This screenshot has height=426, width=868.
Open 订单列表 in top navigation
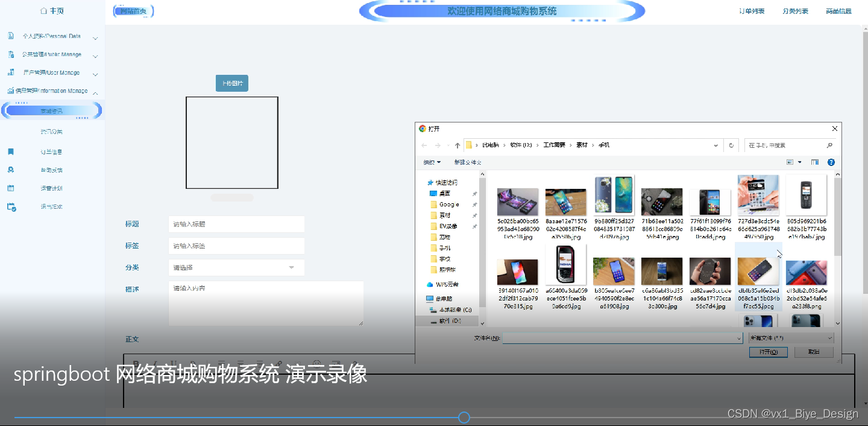coord(752,11)
